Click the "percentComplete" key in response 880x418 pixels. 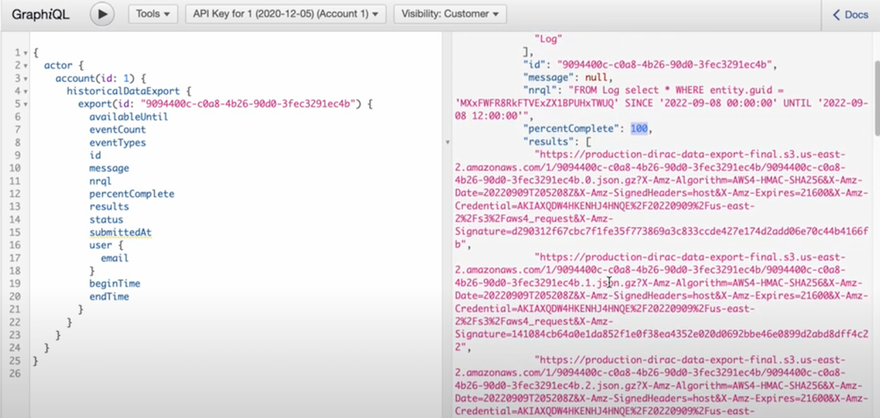click(x=571, y=128)
